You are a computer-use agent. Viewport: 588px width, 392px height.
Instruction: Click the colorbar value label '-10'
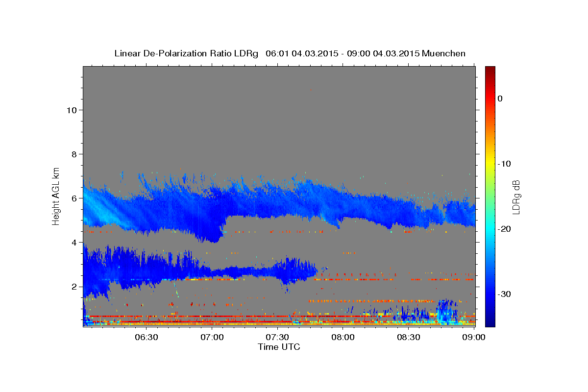tap(505, 164)
